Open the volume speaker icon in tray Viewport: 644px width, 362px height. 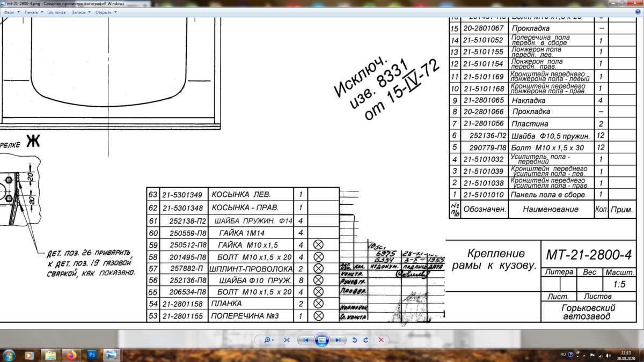(x=610, y=355)
